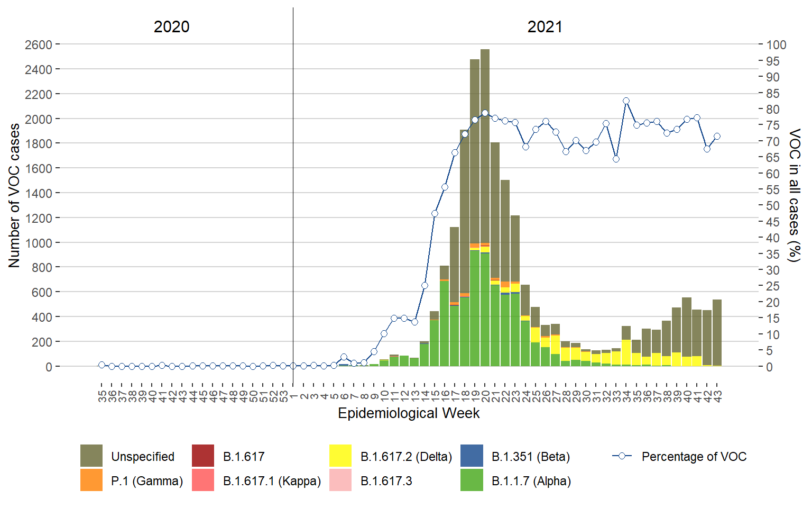The image size is (812, 508).
Task: Select the B.1.351 (Beta) blue swatch
Action: (x=472, y=456)
